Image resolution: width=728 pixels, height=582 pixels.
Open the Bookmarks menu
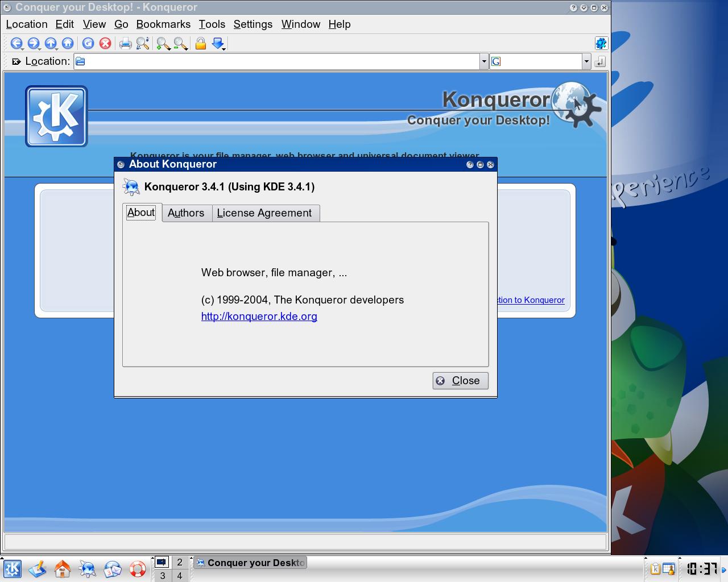(163, 24)
